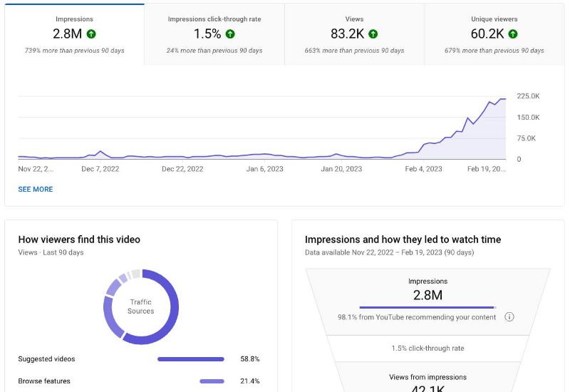Click the 75.0K y-axis label
The height and width of the screenshot is (392, 570).
coord(526,138)
